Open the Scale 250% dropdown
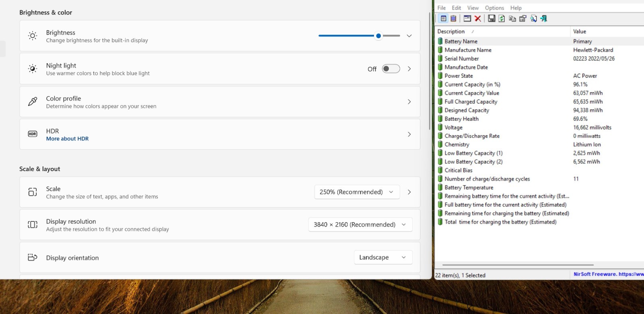Viewport: 644px width, 314px height. (x=357, y=192)
